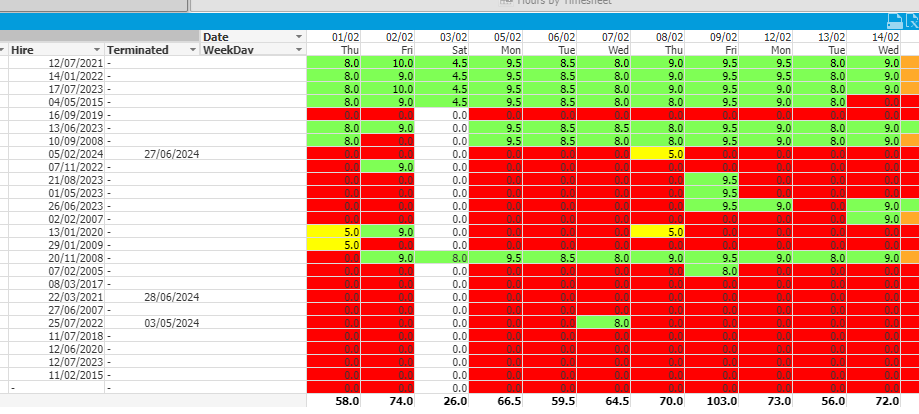Click the 14/02 column total 72.0
This screenshot has width=919, height=414.
click(x=887, y=401)
